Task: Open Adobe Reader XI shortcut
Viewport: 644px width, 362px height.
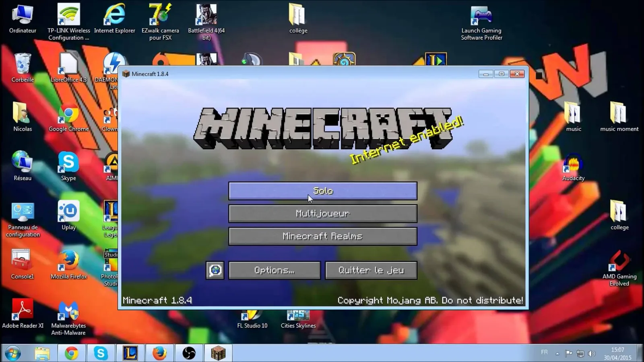Action: [23, 314]
